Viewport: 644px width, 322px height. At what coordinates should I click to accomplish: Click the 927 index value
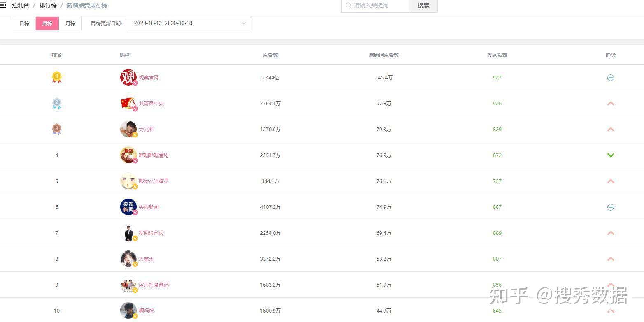[x=497, y=77]
